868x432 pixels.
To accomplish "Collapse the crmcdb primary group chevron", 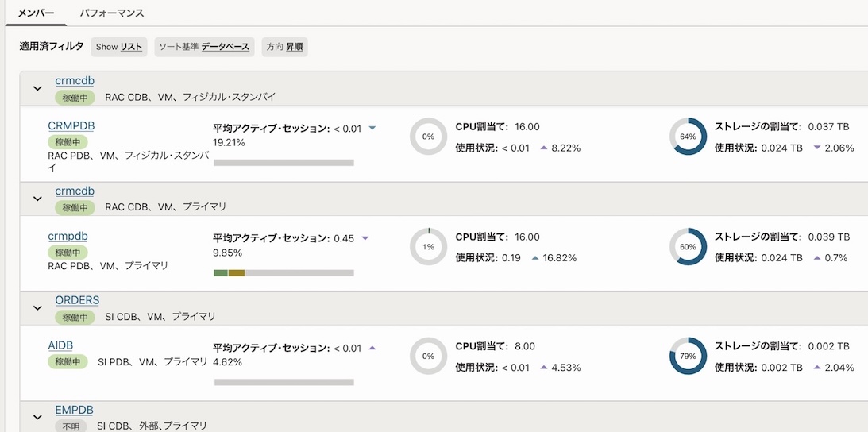I will [x=37, y=199].
